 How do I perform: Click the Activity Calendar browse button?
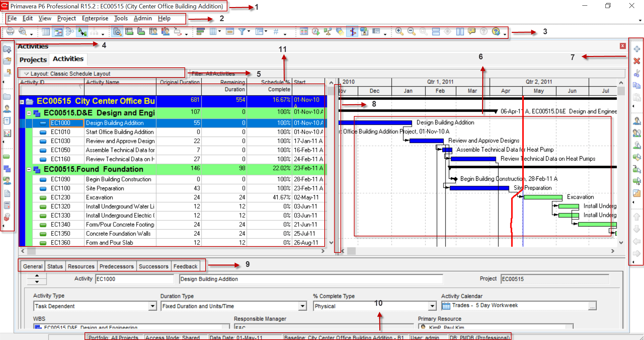coord(592,306)
